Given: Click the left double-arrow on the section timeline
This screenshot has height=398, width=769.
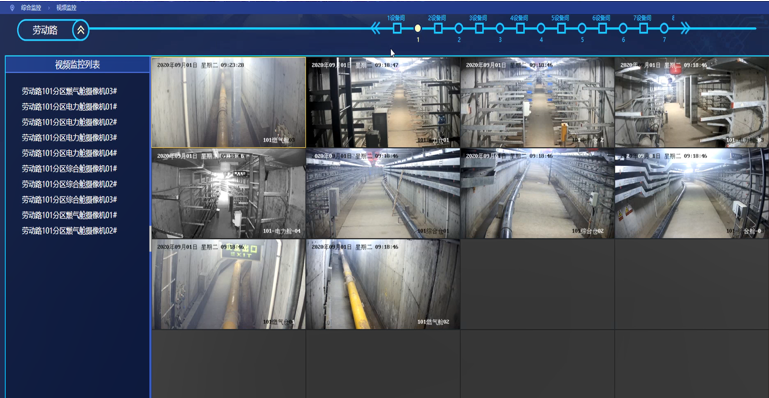Looking at the screenshot, I should (376, 28).
